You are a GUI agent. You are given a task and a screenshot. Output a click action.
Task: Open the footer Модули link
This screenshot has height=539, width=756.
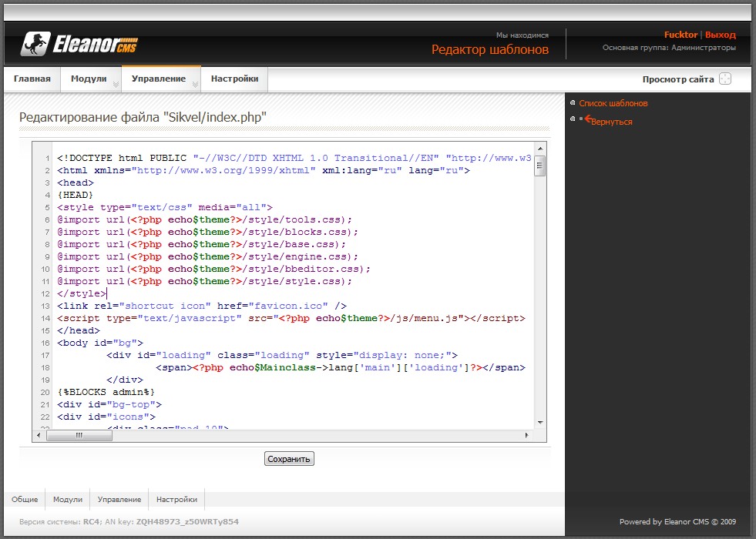coord(68,500)
